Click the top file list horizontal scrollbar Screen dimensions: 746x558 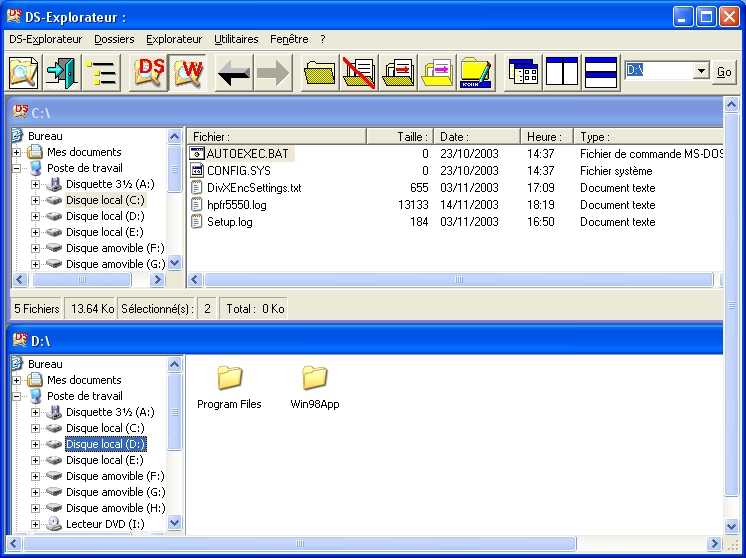(450, 280)
